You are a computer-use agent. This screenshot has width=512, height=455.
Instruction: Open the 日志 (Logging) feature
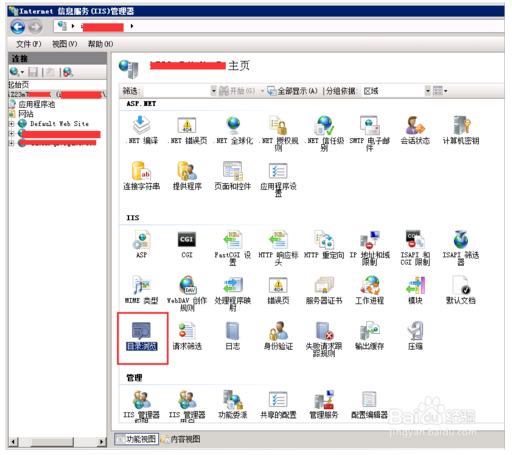(233, 336)
